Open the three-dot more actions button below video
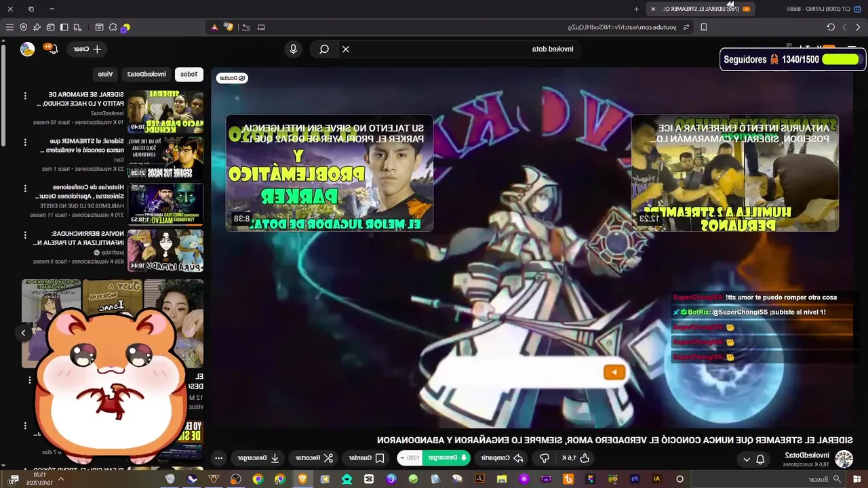The image size is (868, 488). [218, 458]
